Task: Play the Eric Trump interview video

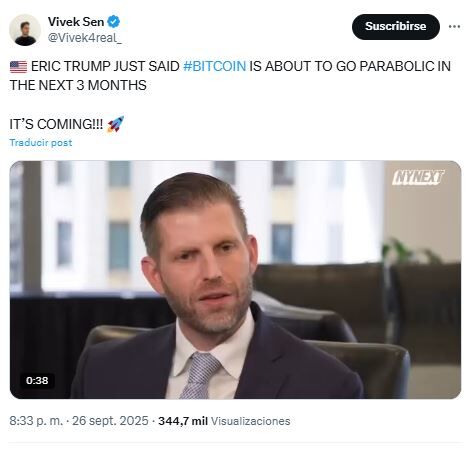Action: point(235,280)
